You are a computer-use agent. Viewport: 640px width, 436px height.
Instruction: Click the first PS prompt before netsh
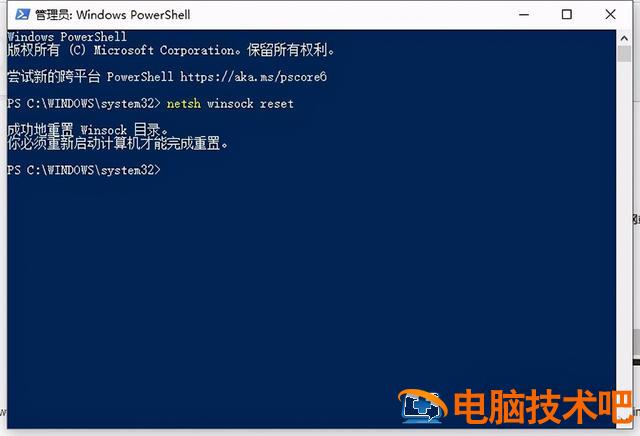click(84, 104)
